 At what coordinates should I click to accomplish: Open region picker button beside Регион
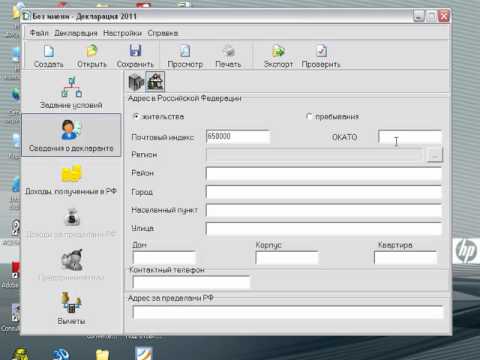point(435,155)
